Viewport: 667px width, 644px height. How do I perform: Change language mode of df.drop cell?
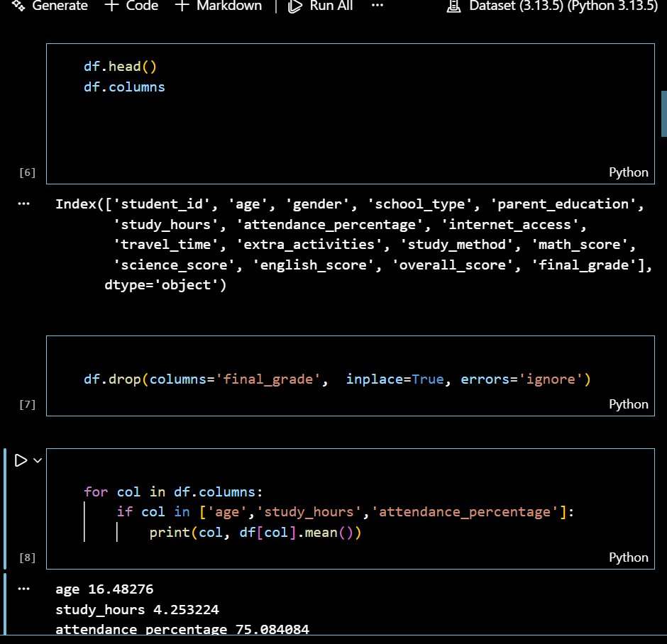[x=628, y=404]
